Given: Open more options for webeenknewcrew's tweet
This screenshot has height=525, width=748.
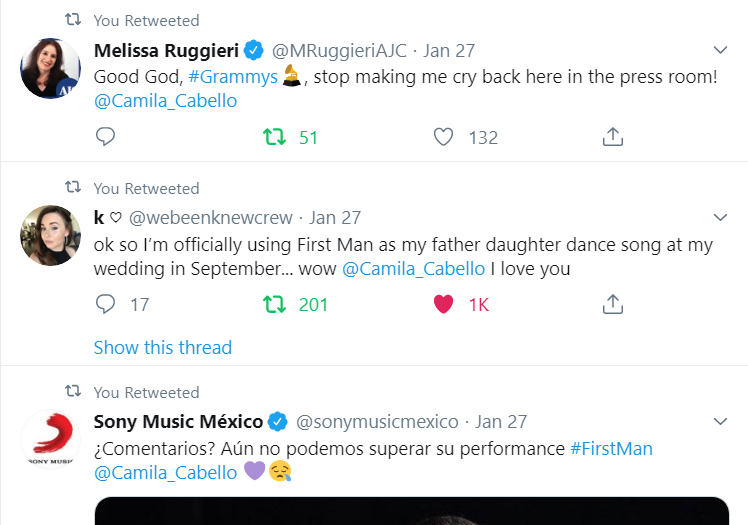Looking at the screenshot, I should click(720, 217).
